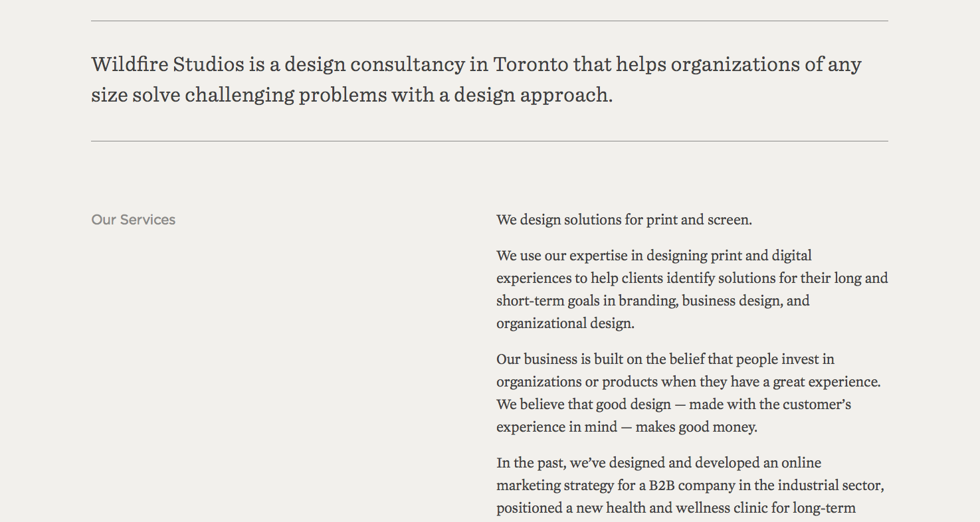Click the word "customer's" in the paragraph
980x522 pixels.
(817, 404)
